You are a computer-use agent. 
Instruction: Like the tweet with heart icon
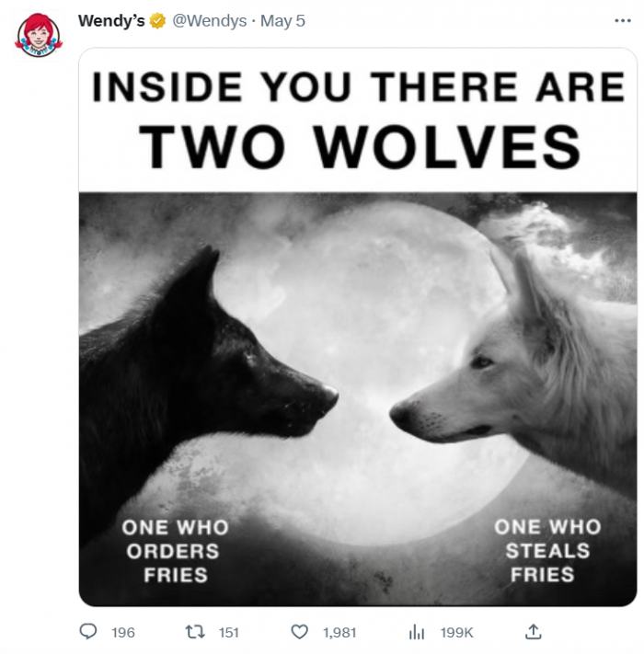(300, 632)
